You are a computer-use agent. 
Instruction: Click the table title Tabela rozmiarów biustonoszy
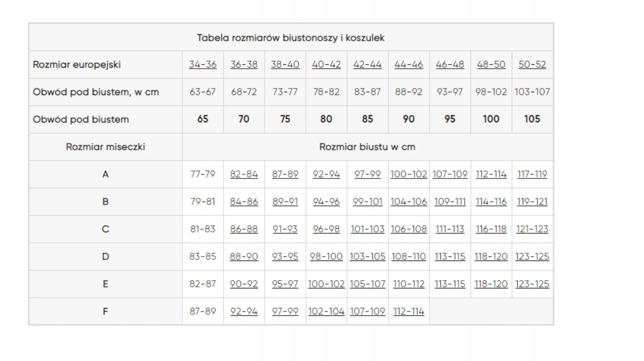click(x=290, y=37)
